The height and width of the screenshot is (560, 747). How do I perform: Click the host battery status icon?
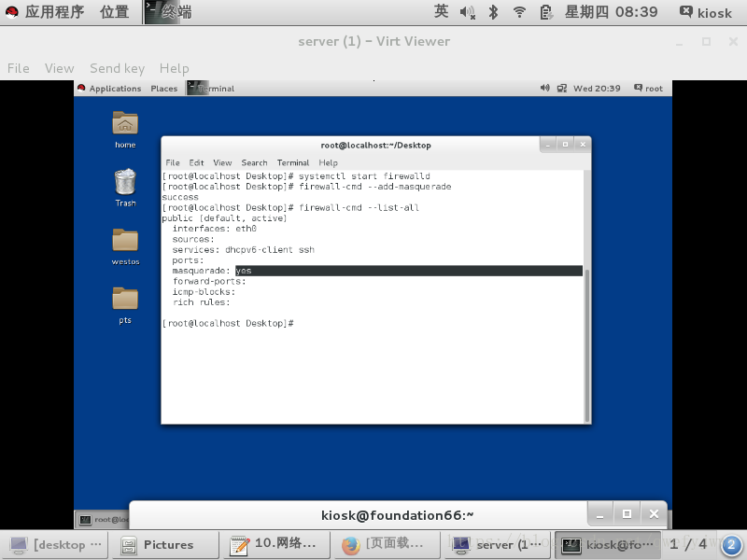pos(546,12)
